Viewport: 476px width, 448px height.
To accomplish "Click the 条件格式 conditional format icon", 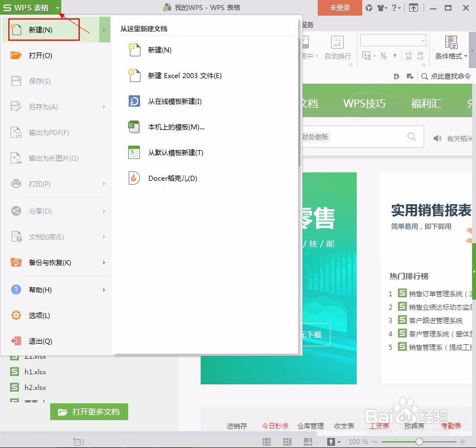I will tap(451, 42).
